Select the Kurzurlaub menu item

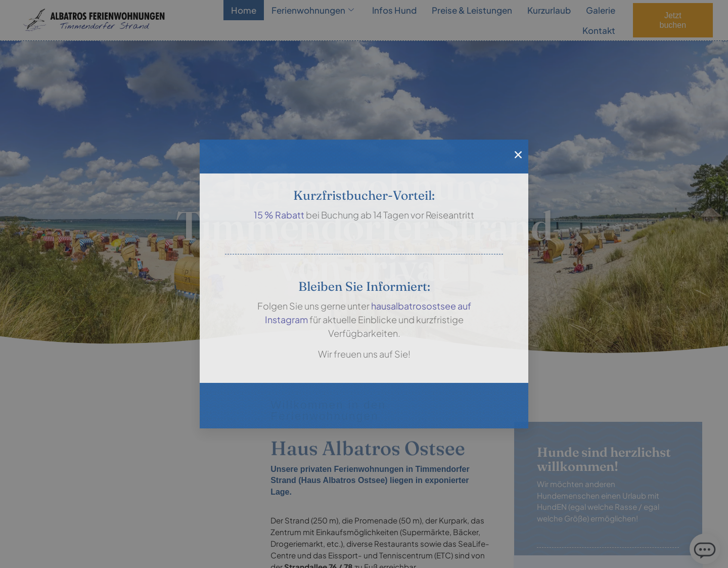[549, 10]
